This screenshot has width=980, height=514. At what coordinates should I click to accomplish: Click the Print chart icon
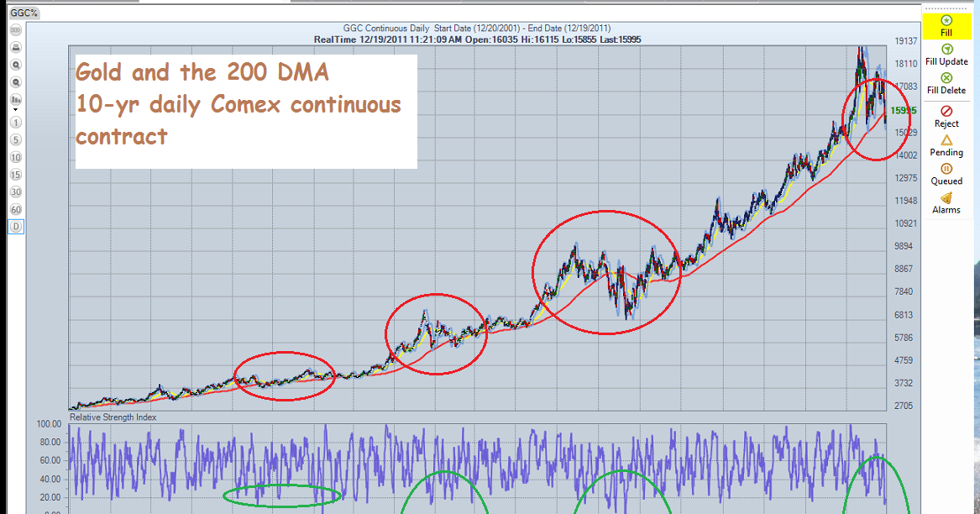[14, 48]
